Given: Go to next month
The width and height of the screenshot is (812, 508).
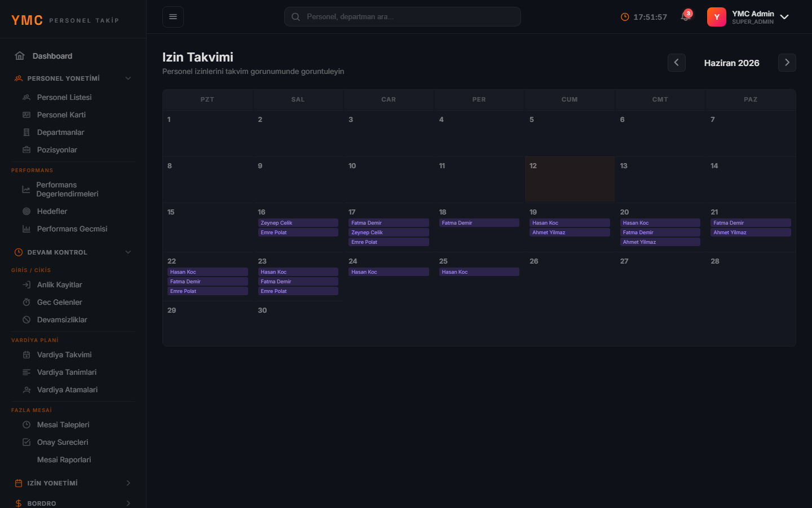Looking at the screenshot, I should click(x=787, y=63).
